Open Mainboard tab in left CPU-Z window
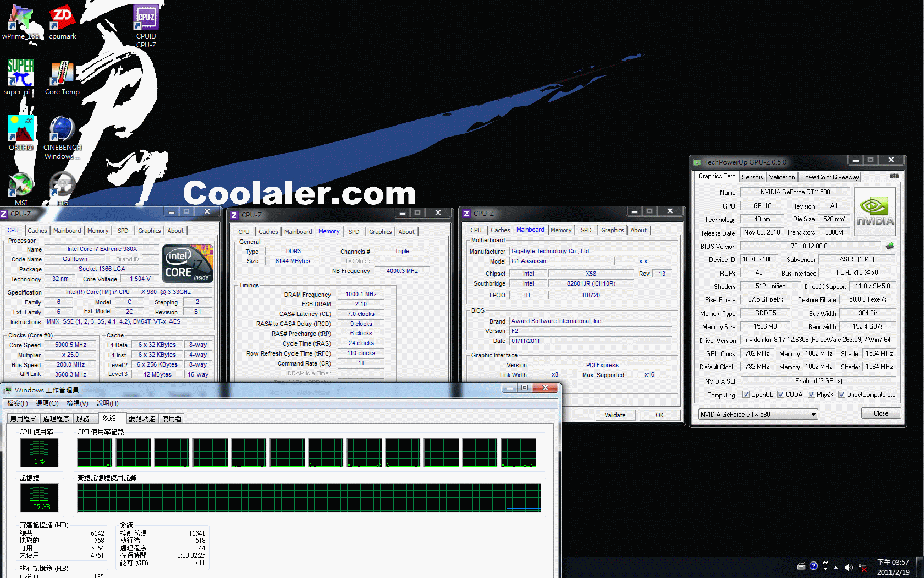 pyautogui.click(x=67, y=231)
